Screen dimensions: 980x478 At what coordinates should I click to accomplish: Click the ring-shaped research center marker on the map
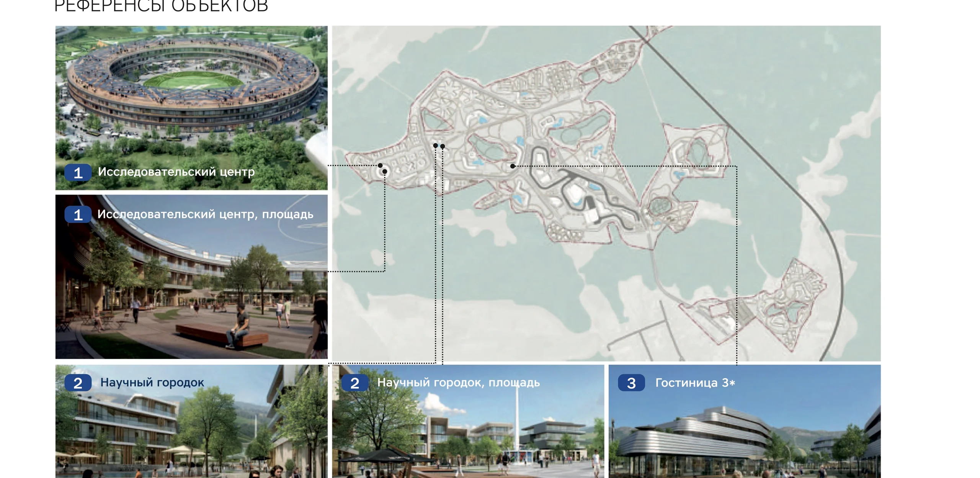tap(384, 172)
